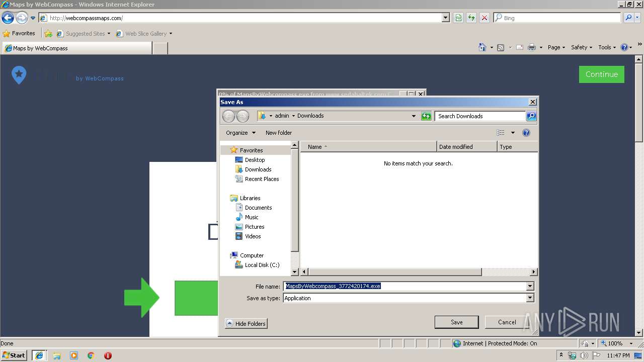644x362 pixels.
Task: Expand the File name history dropdown
Action: pyautogui.click(x=530, y=286)
